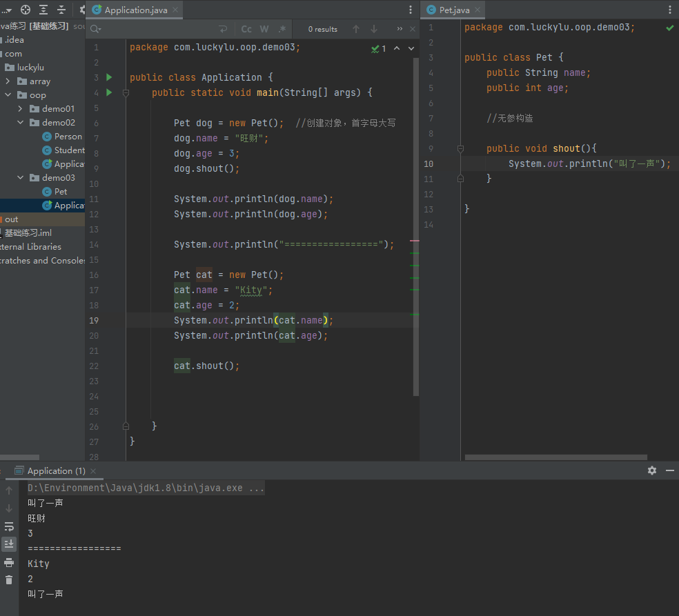This screenshot has height=616, width=679.
Task: Jump to next highlighted problem arrow in editor
Action: click(411, 49)
